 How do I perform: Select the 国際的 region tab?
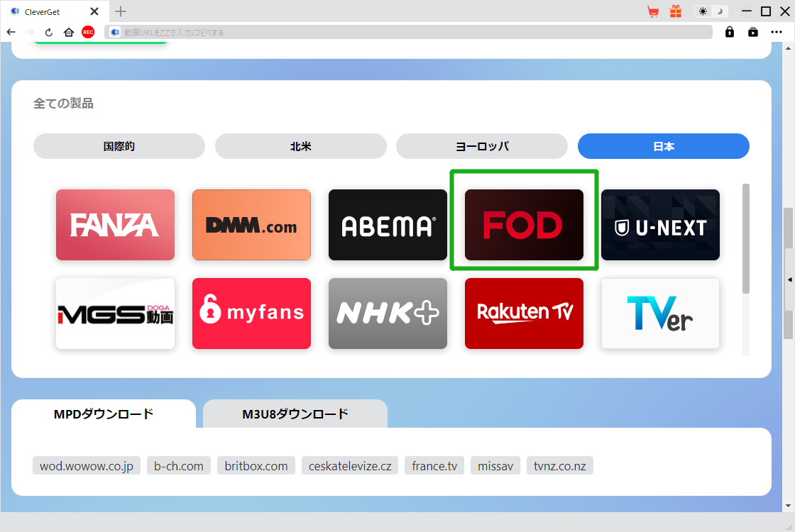point(119,146)
